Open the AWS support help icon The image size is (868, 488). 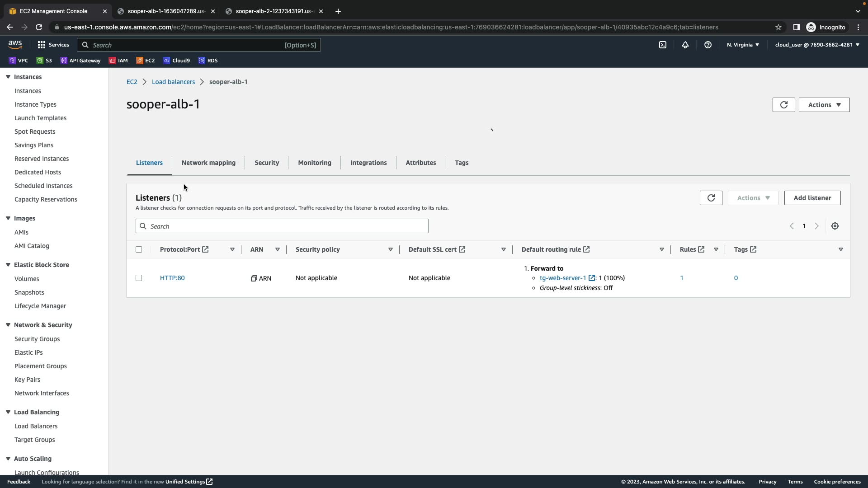tap(708, 45)
